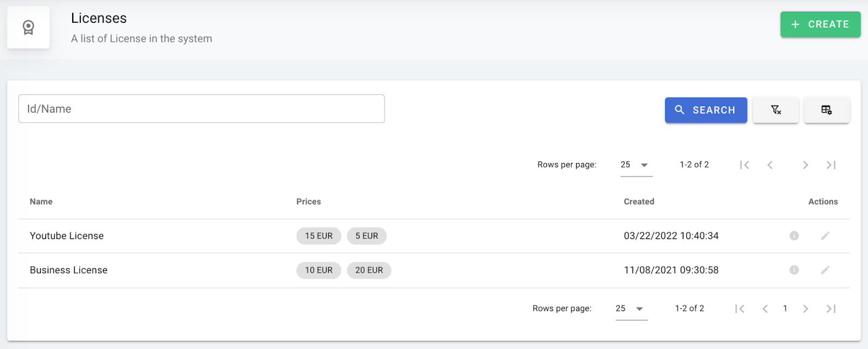The height and width of the screenshot is (349, 868).
Task: Focus the Id/Name search field
Action: (201, 109)
